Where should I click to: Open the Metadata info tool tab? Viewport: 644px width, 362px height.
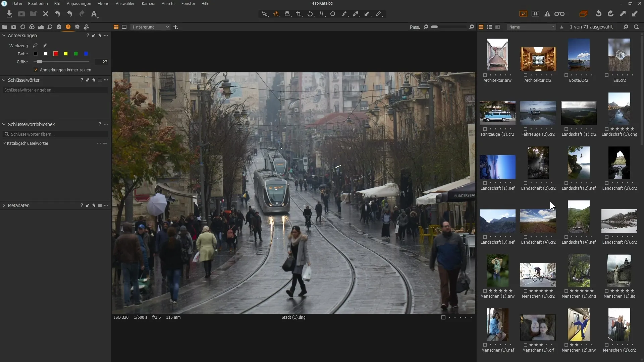pyautogui.click(x=68, y=27)
